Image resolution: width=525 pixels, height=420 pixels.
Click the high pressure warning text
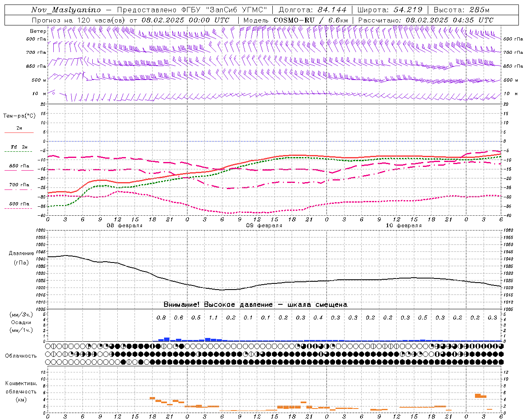(x=256, y=305)
